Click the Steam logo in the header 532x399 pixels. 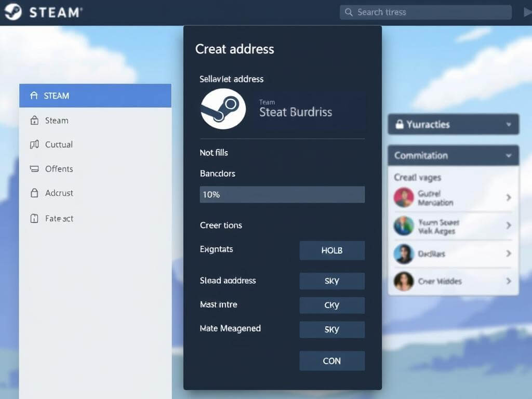pyautogui.click(x=12, y=12)
